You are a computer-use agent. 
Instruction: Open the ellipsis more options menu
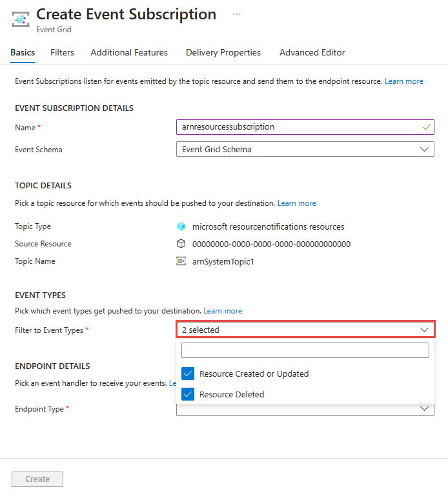(x=237, y=14)
